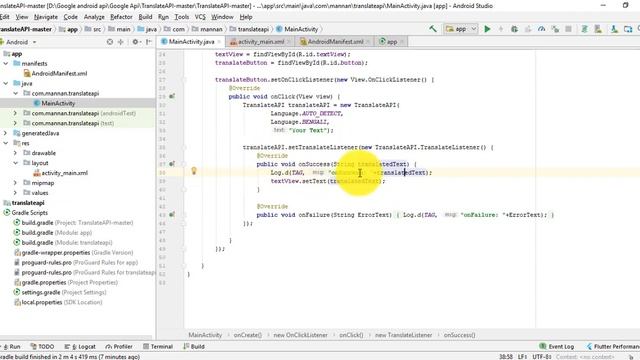Expand the values folder
Image resolution: width=640 pixels, height=360 pixels.
pos(16,193)
